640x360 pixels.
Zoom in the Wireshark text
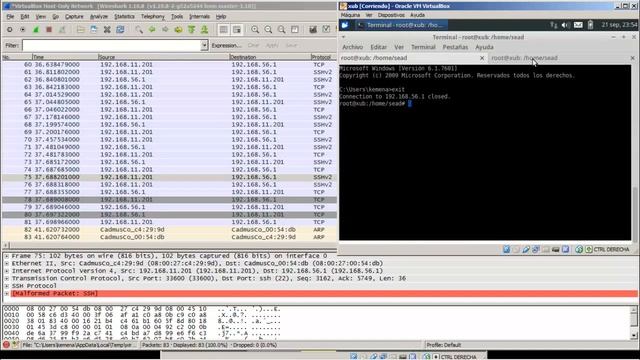click(255, 29)
